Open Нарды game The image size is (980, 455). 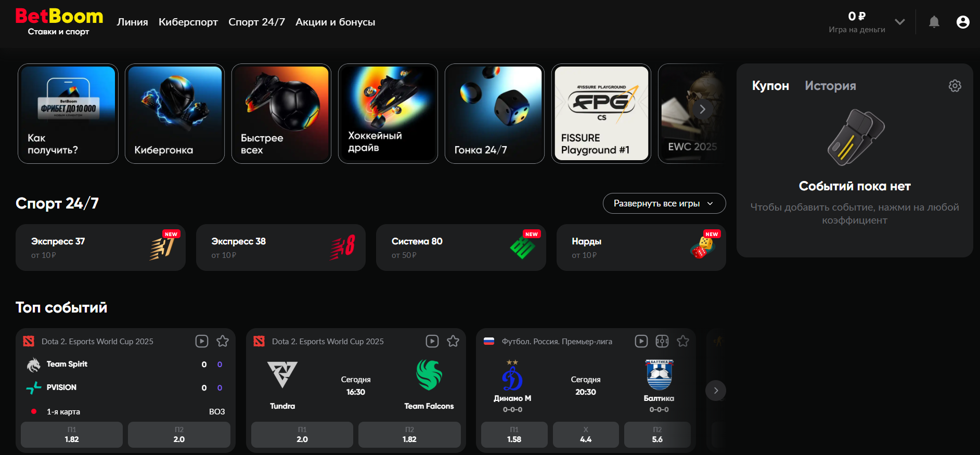tap(641, 248)
